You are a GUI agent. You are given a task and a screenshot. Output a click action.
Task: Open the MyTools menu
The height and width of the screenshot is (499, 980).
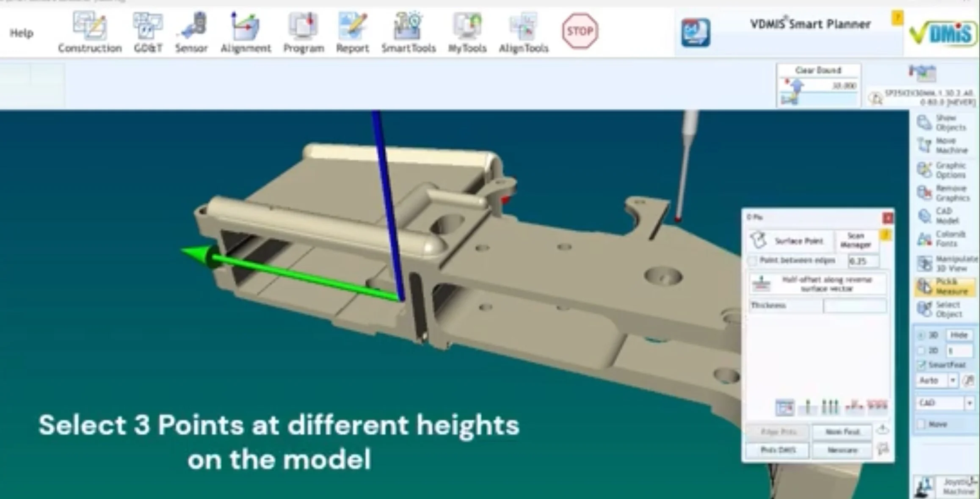pos(467,30)
